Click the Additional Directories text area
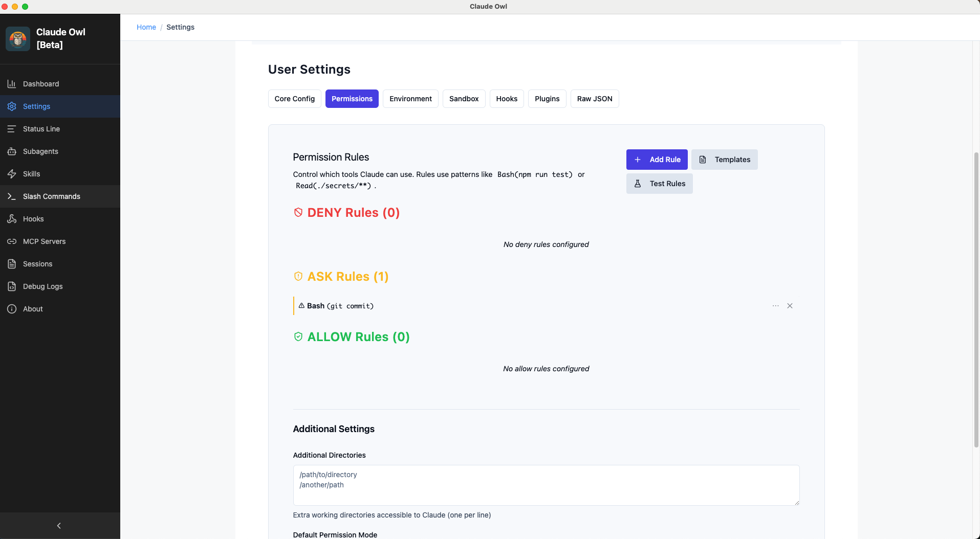Image resolution: width=980 pixels, height=539 pixels. (x=546, y=485)
